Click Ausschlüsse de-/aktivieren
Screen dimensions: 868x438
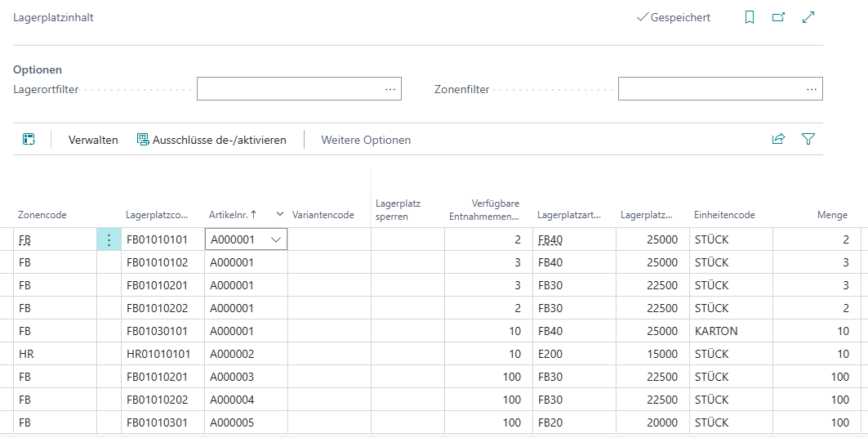(x=211, y=140)
